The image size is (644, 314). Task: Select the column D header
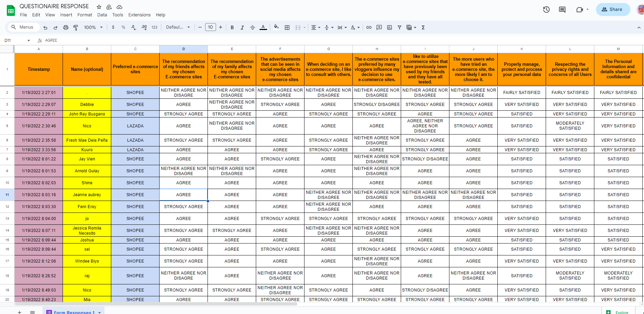pyautogui.click(x=184, y=49)
